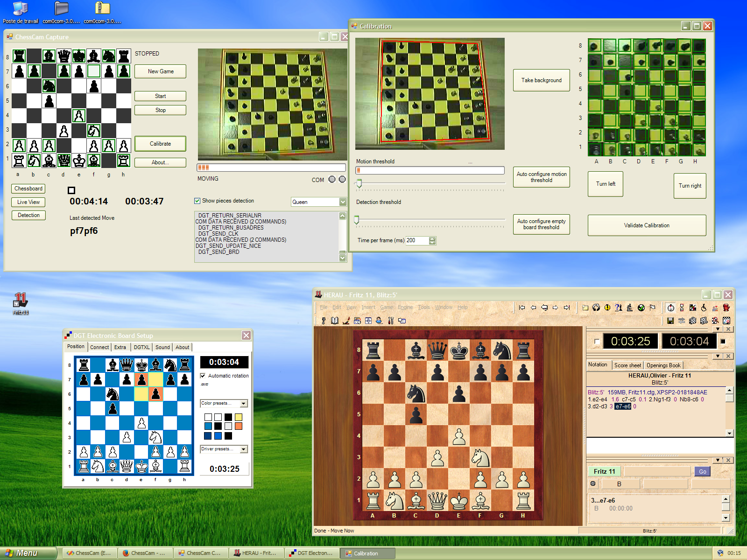Click the wheelchair handicap icon in Fritz
This screenshot has height=560, width=747.
[704, 308]
